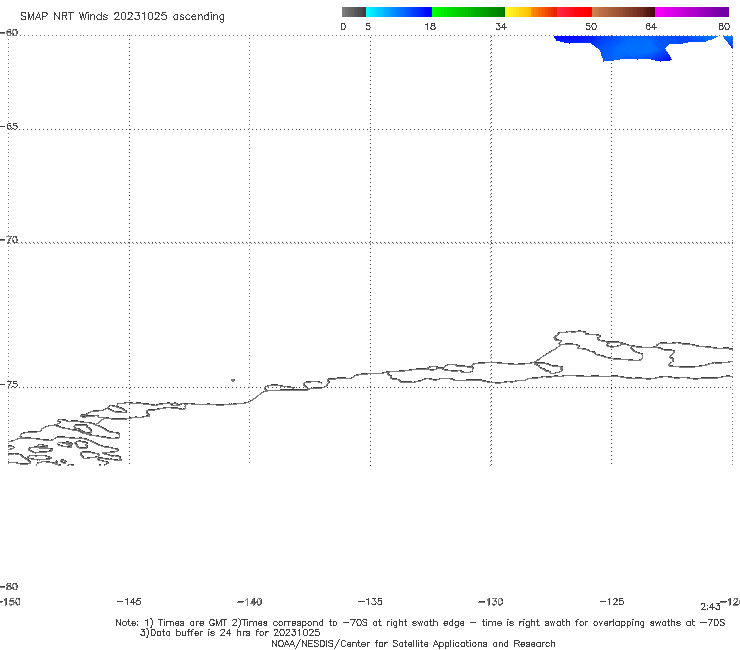Click the yellow-orange segment of the color bar

coord(531,12)
